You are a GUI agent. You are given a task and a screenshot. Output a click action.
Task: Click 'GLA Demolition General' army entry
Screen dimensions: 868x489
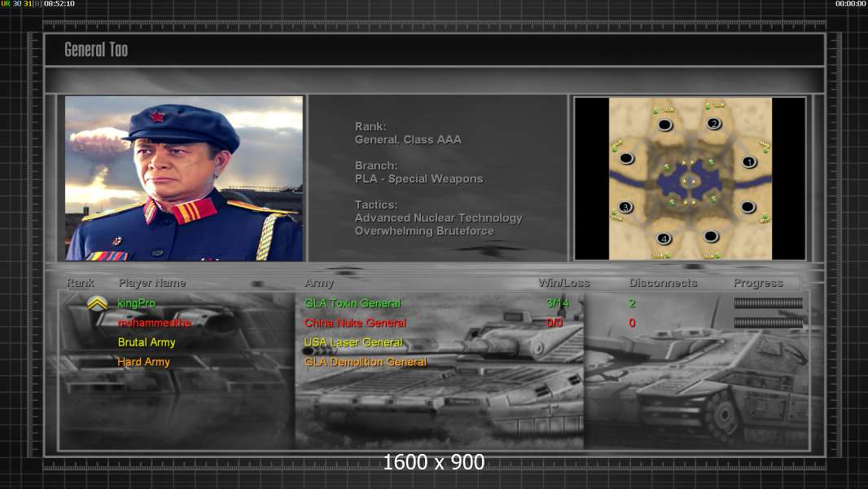(x=366, y=362)
